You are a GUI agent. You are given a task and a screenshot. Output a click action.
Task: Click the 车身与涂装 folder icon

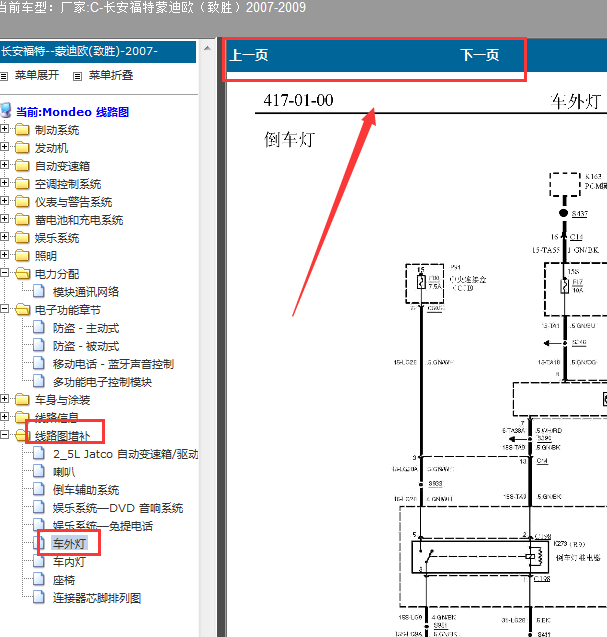[22, 399]
